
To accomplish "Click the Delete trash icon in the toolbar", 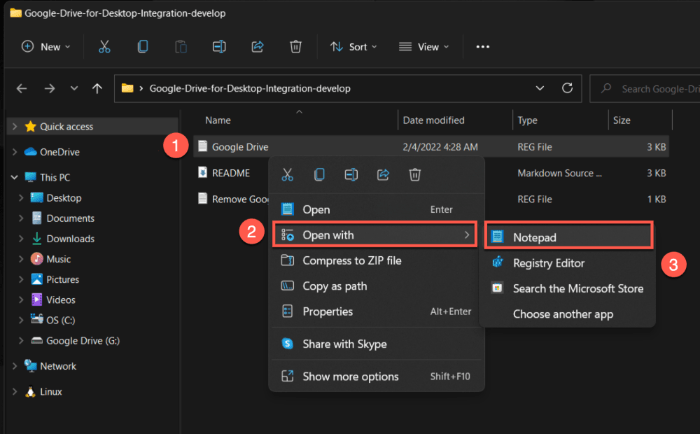I will [x=296, y=46].
